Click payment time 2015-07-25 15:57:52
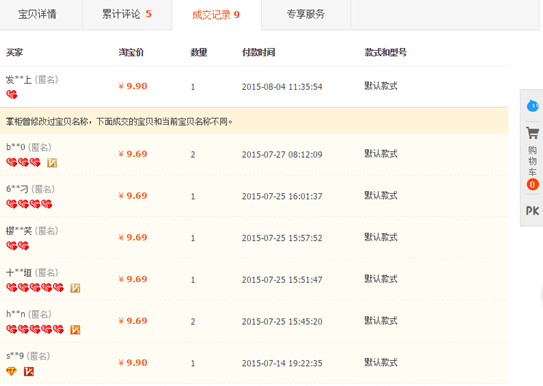This screenshot has height=386, width=543. click(x=282, y=238)
